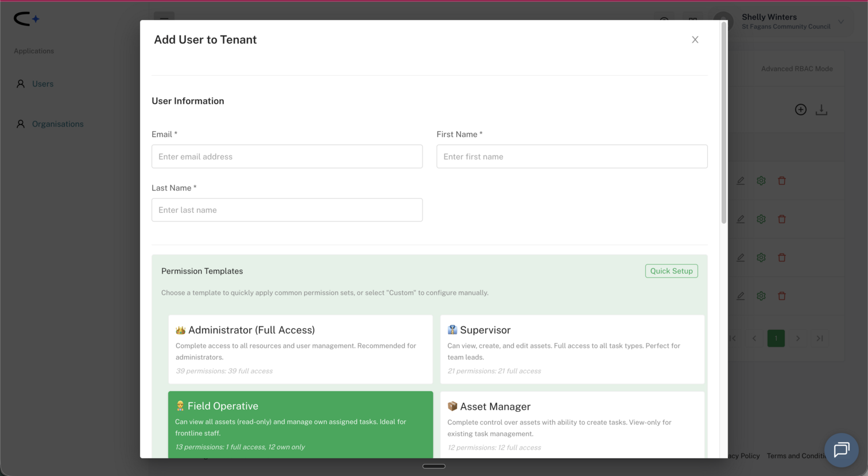
Task: Select the Field Operative template card
Action: pyautogui.click(x=300, y=425)
